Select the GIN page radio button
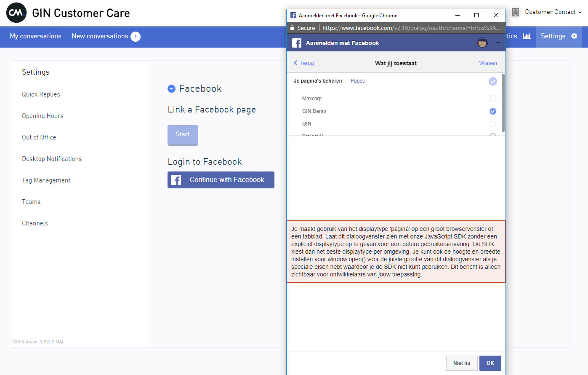588x375 pixels. click(493, 124)
